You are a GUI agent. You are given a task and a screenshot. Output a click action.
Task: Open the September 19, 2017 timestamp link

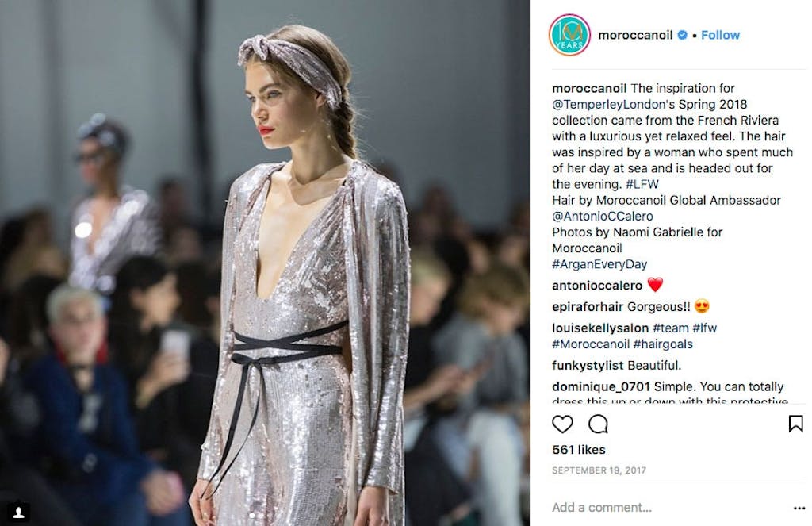pos(599,470)
